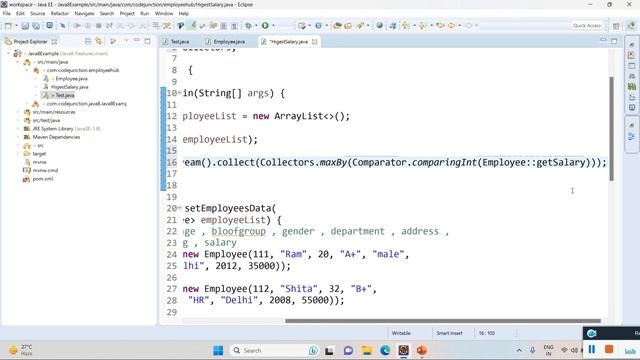Viewport: 640px width, 360px height.
Task: Click the editor vertical scrollbar thumb
Action: tap(611, 129)
